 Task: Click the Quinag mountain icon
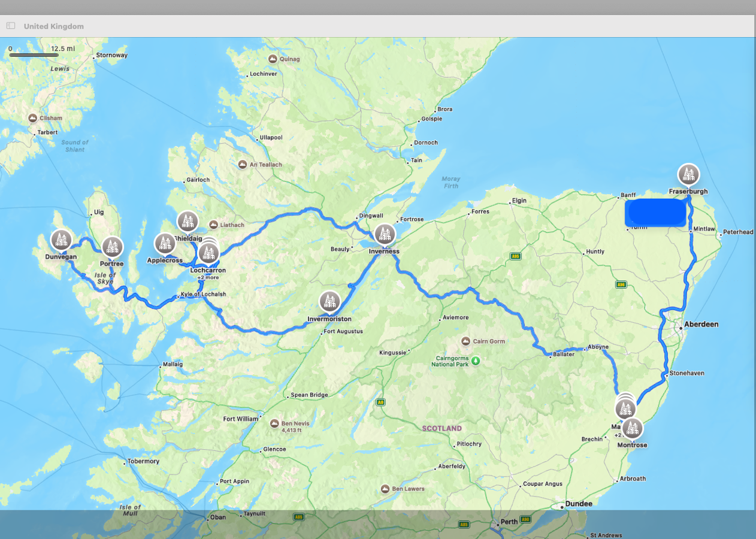point(273,59)
